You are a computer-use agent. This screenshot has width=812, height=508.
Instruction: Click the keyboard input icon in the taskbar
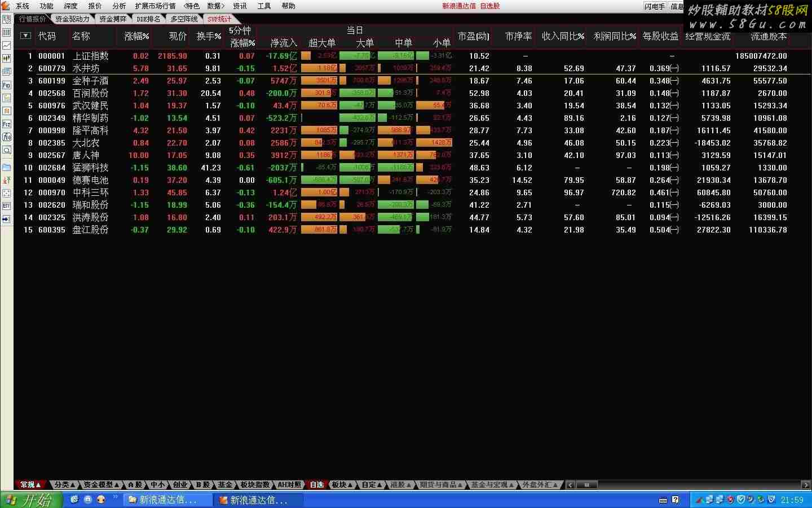coord(663,500)
